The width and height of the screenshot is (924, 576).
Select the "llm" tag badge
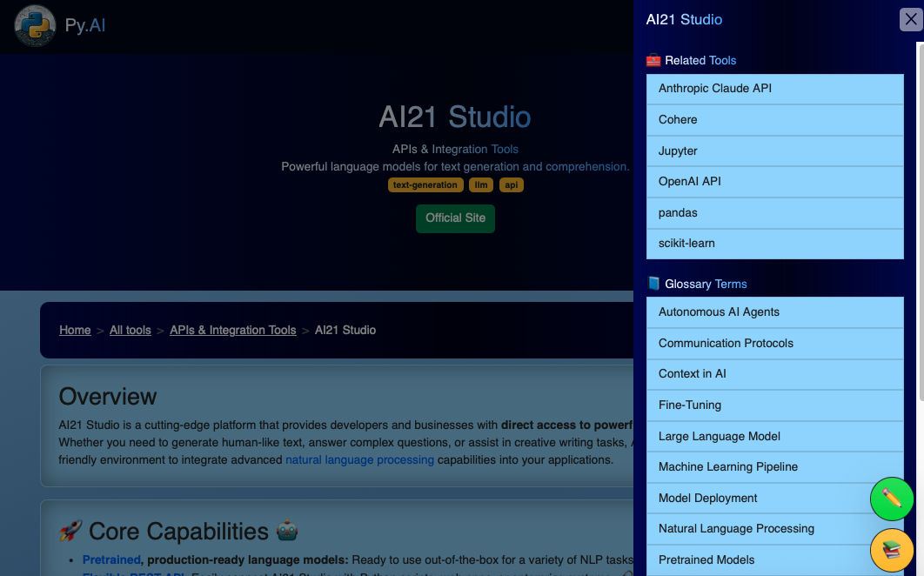pos(481,184)
